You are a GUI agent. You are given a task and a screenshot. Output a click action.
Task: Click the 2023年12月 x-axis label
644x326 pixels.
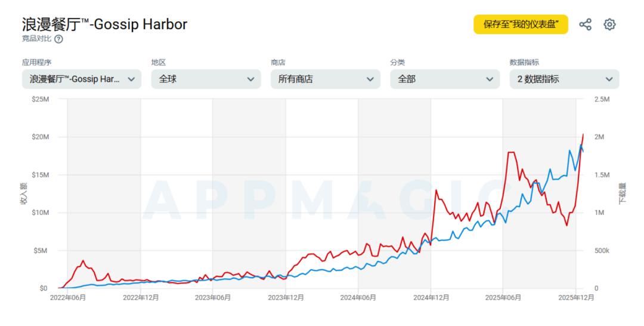286,298
